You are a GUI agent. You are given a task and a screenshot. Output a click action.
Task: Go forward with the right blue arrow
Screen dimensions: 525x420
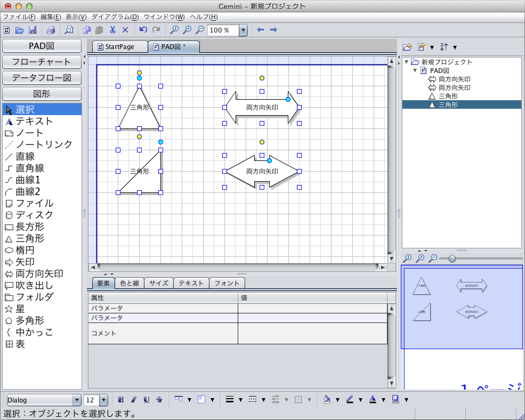pyautogui.click(x=273, y=30)
